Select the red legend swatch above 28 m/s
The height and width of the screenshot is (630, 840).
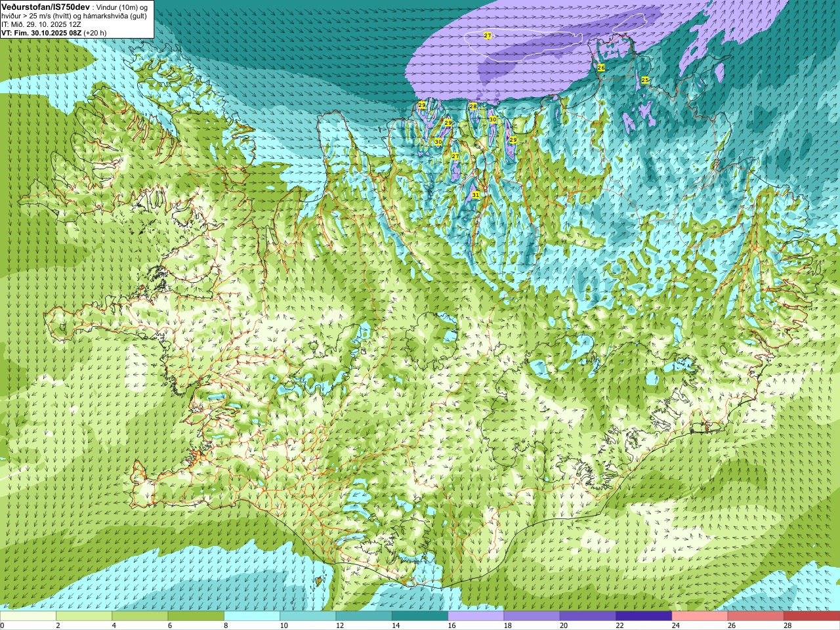pos(812,616)
